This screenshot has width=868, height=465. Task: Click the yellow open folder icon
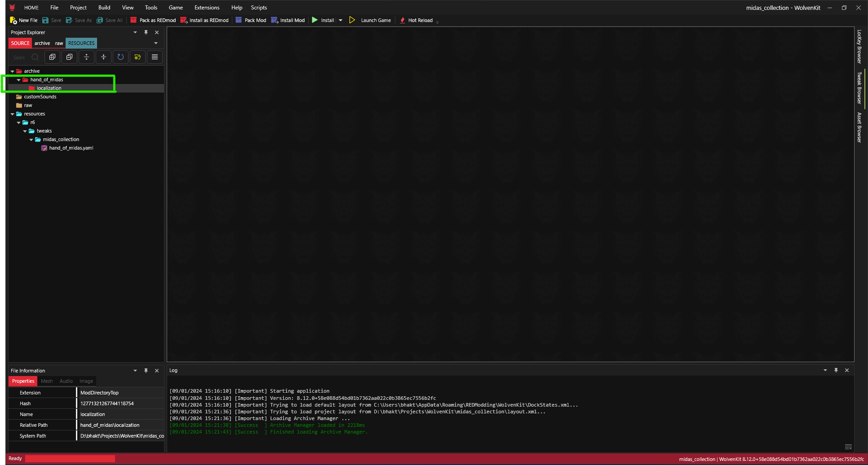pyautogui.click(x=137, y=57)
